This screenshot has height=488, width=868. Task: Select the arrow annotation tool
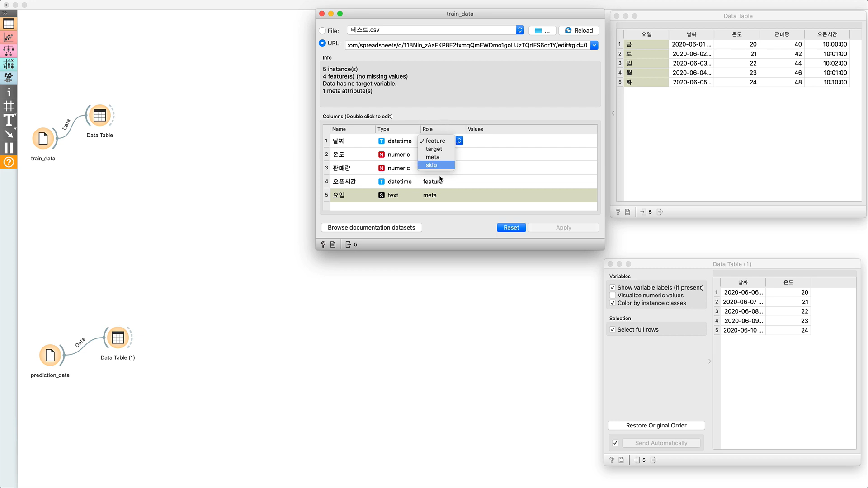click(x=9, y=134)
